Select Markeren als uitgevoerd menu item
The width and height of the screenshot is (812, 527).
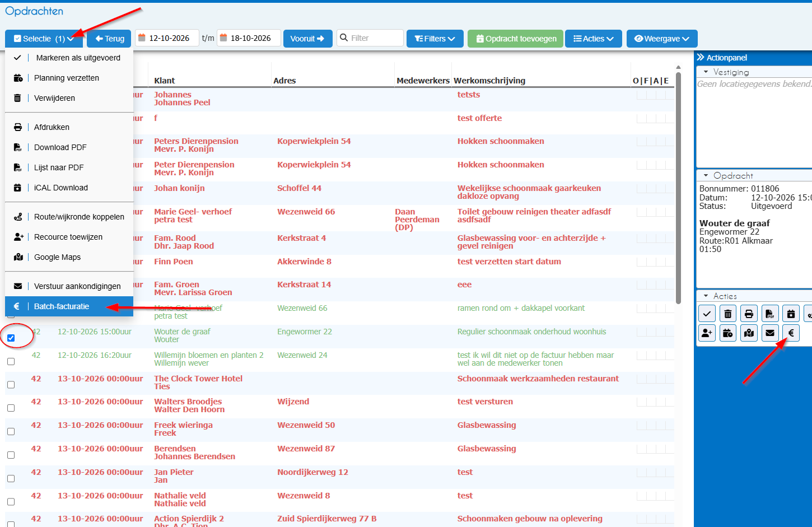pos(69,58)
